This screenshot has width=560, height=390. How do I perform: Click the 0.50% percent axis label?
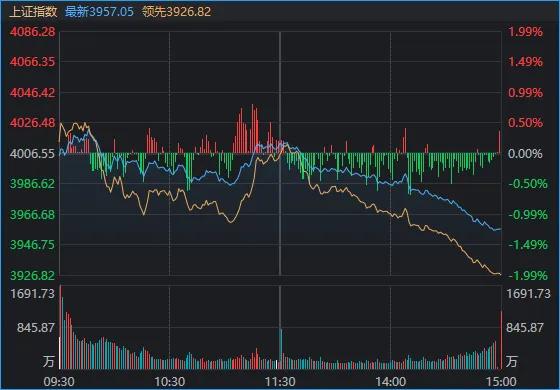(x=525, y=123)
